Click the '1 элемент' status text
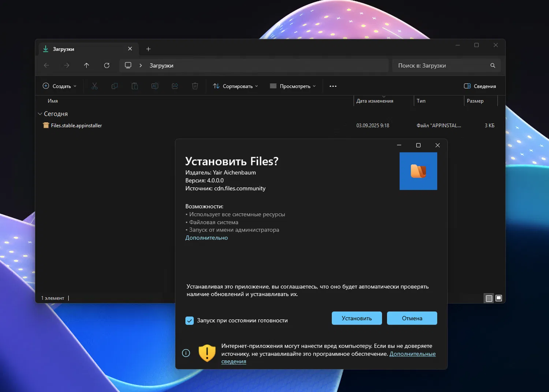This screenshot has height=392, width=549. (x=53, y=298)
